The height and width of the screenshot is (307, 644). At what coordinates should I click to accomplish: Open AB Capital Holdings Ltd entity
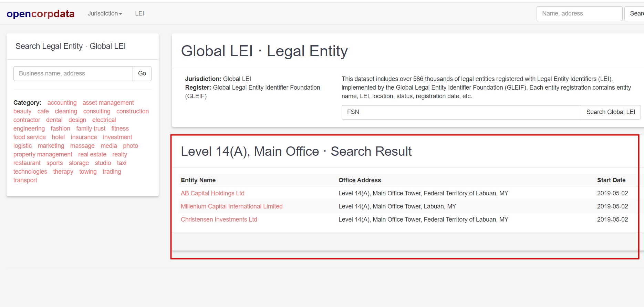212,193
